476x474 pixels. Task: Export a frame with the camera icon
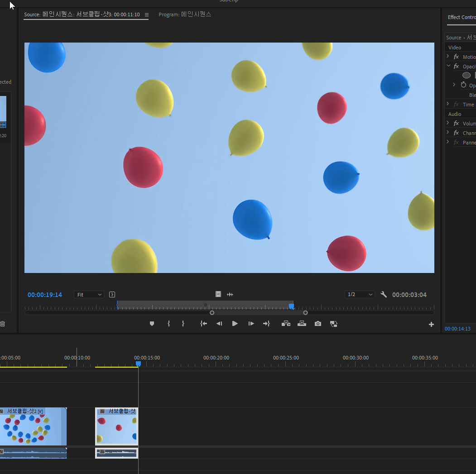pyautogui.click(x=318, y=324)
